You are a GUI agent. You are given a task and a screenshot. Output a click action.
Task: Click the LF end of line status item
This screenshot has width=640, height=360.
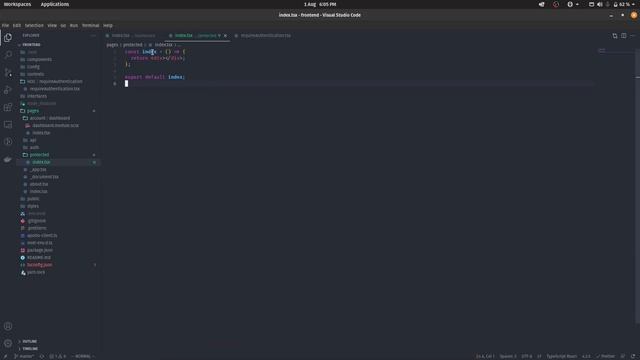539,356
